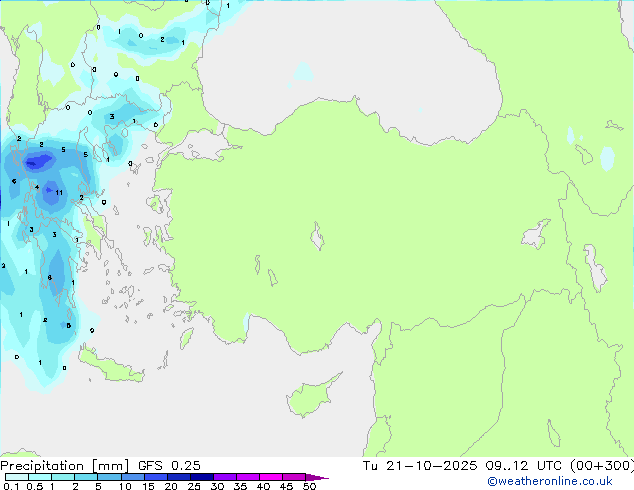Click the 15–20 mm legend swatch
This screenshot has width=634, height=490.
click(x=156, y=477)
